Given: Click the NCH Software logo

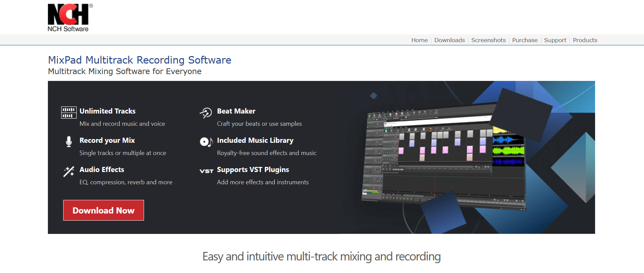Looking at the screenshot, I should (x=70, y=18).
